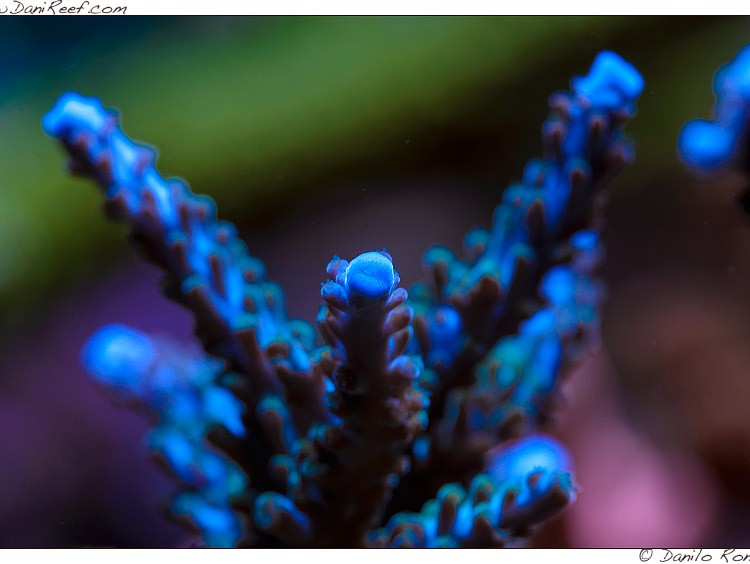
Task: Click the copyright symbol in the credit
Action: pos(646,555)
